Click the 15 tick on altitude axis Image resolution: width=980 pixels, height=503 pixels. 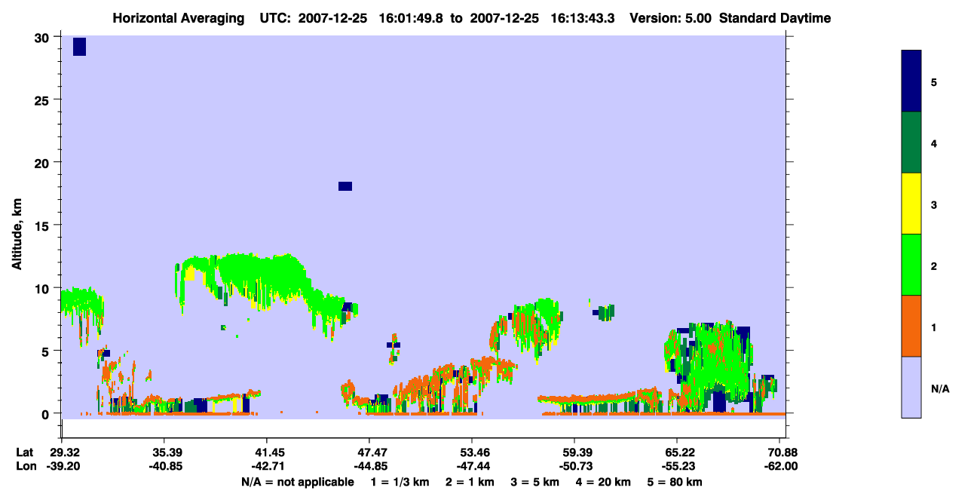(x=44, y=225)
